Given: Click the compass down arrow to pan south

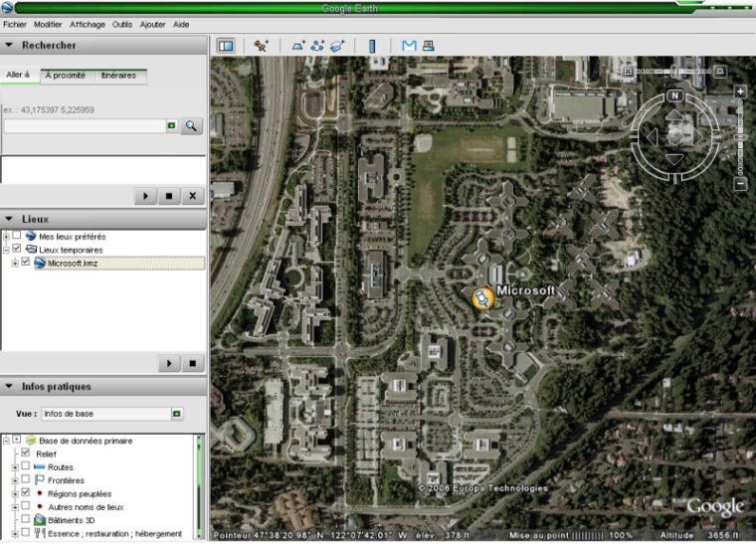Looking at the screenshot, I should 674,159.
